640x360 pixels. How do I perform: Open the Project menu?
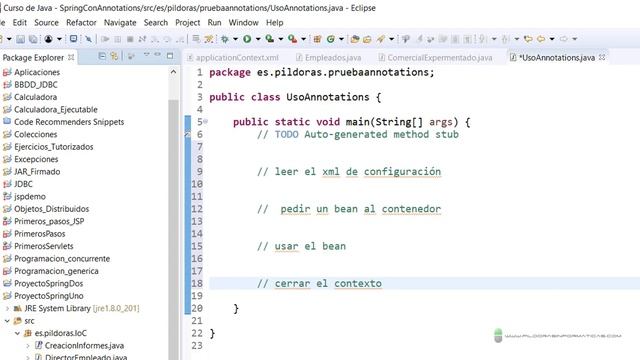coord(187,23)
